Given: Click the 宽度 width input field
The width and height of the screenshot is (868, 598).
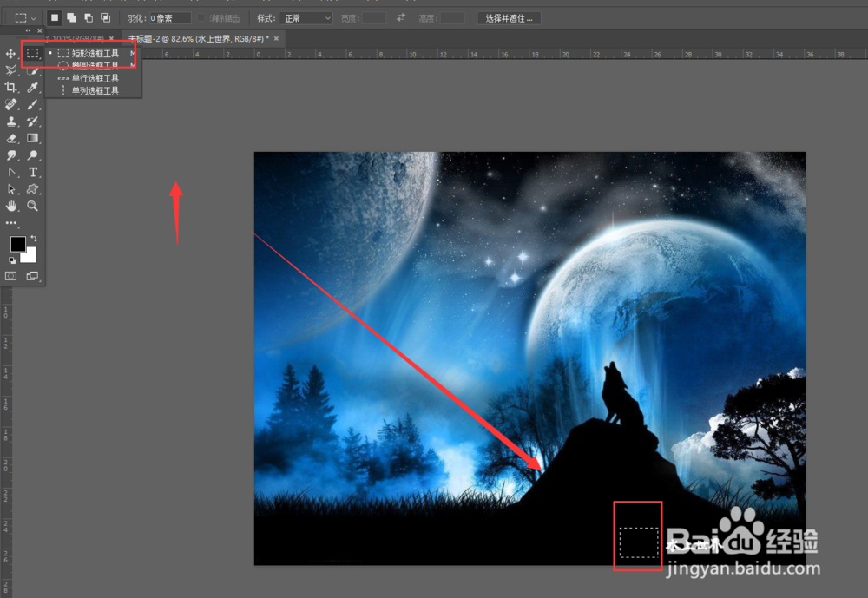Looking at the screenshot, I should [374, 18].
